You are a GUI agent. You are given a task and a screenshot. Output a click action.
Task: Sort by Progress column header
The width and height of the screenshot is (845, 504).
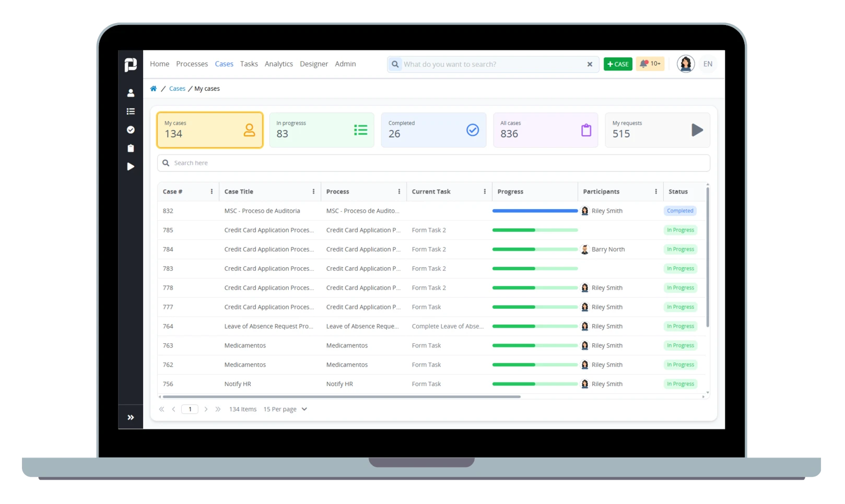coord(510,191)
